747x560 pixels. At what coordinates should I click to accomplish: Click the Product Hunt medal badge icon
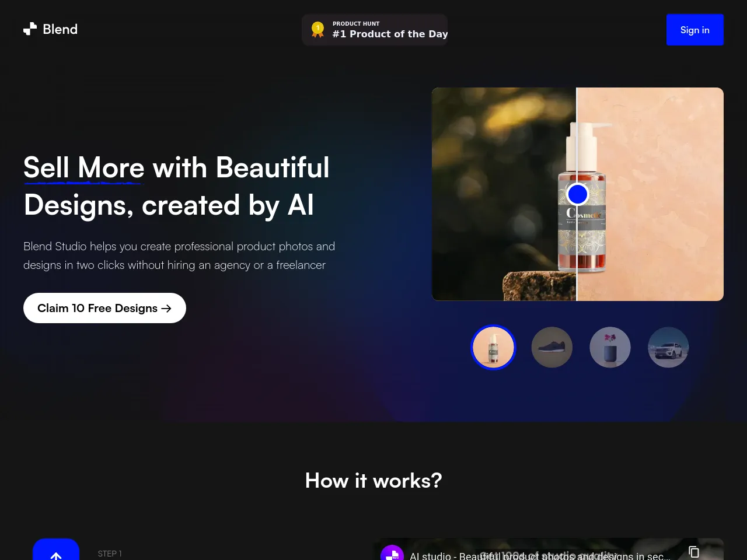317,30
